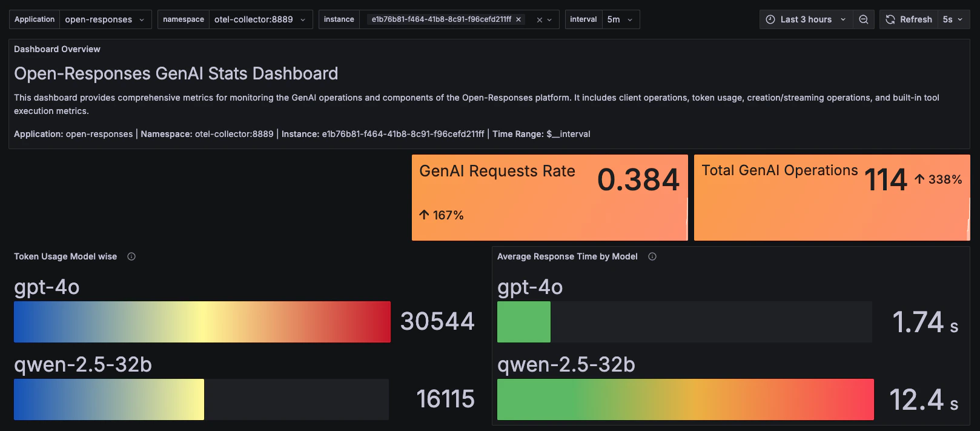Click the interval label in variable bar
Screen dimensions: 980x431
click(583, 19)
